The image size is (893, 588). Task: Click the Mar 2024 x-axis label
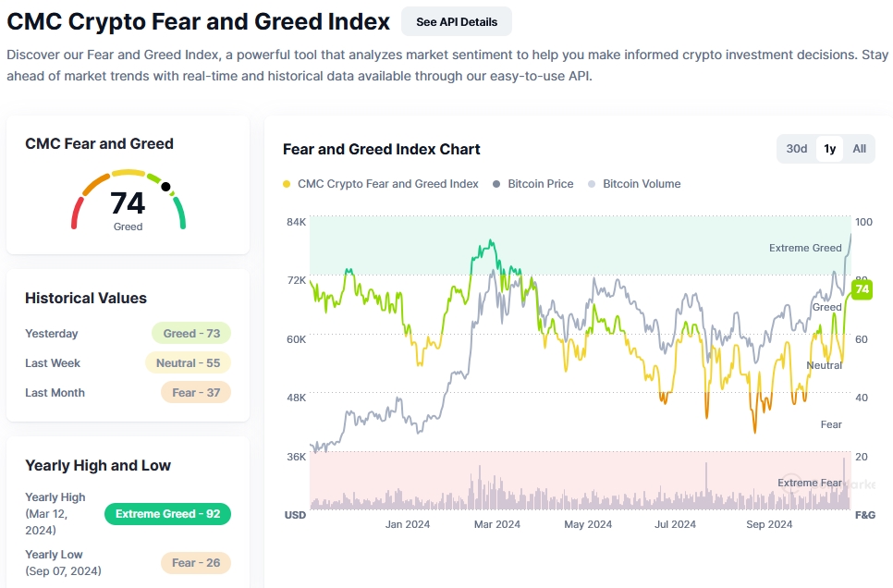coord(496,524)
